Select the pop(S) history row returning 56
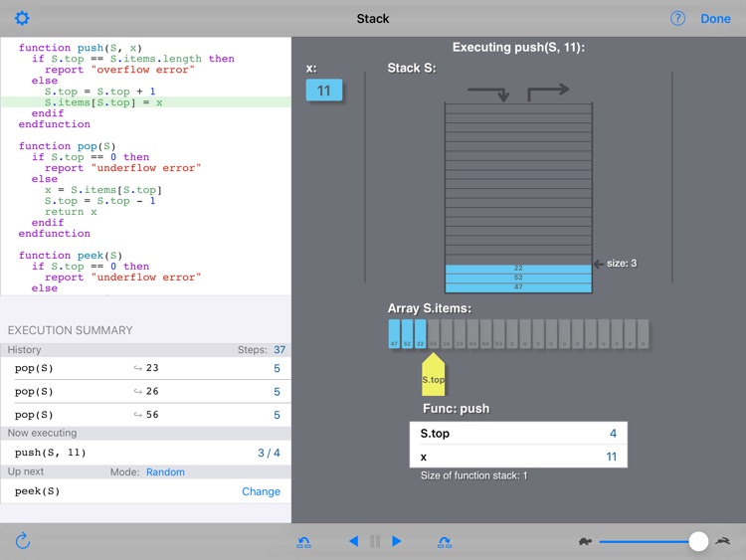This screenshot has width=746, height=560. pyautogui.click(x=146, y=415)
